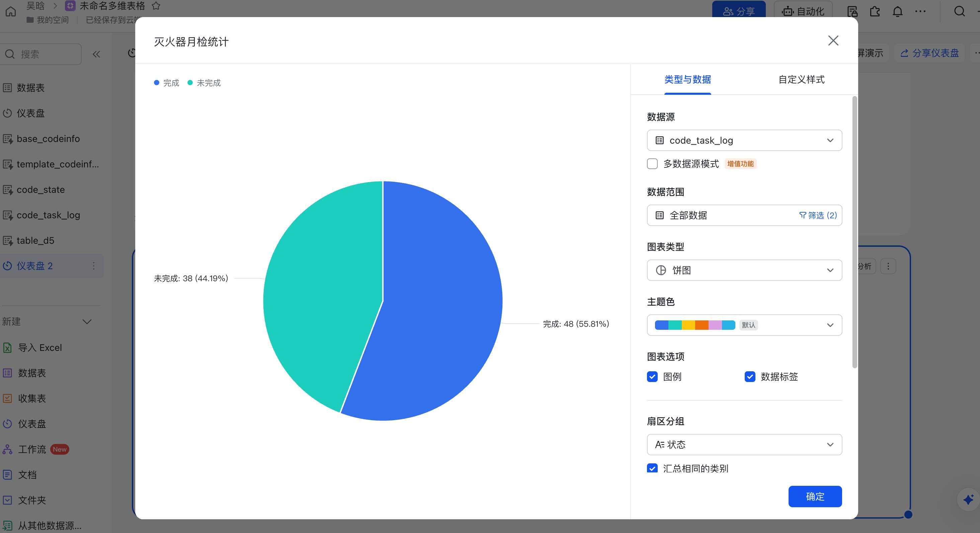Open the top bar more options ellipsis

point(920,11)
